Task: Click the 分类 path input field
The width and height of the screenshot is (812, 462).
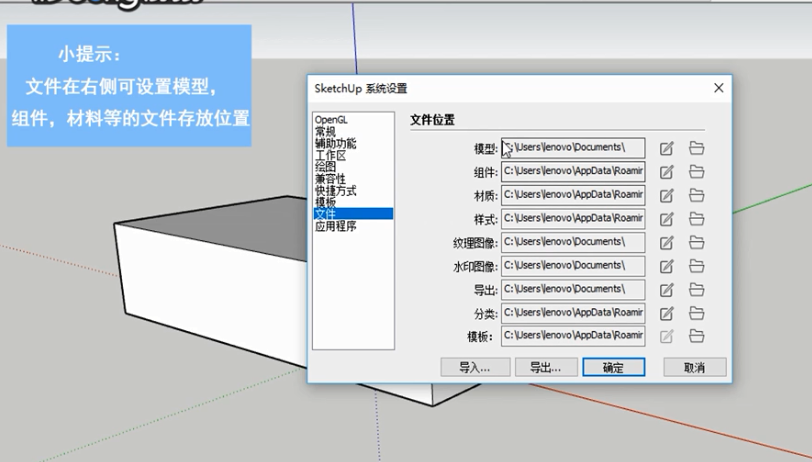Action: tap(573, 313)
